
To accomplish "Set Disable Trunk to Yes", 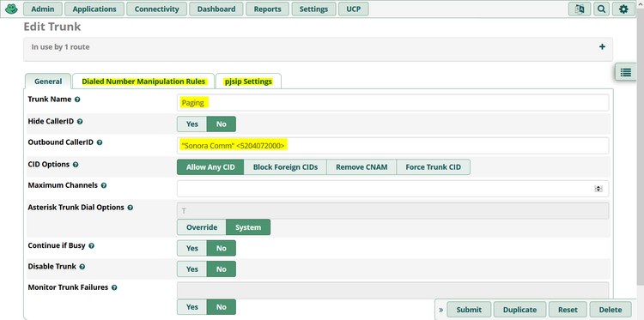I will [191, 269].
